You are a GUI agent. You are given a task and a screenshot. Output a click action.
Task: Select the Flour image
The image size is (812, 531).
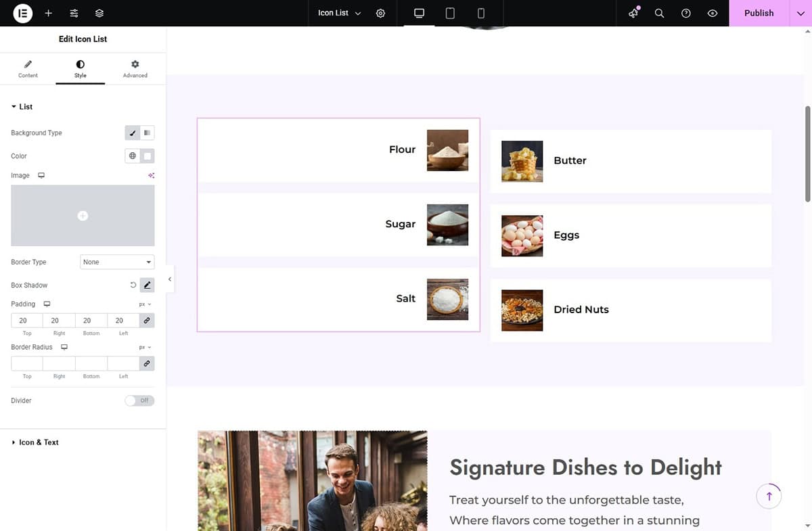point(447,150)
